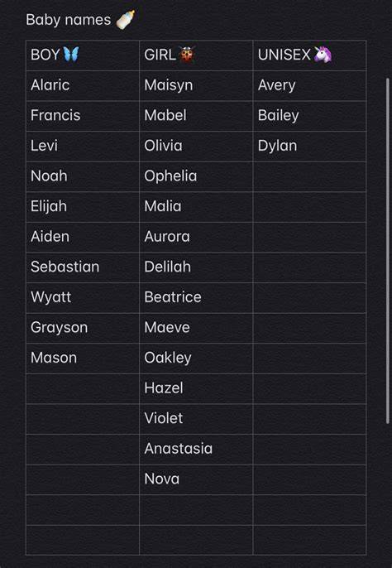The height and width of the screenshot is (568, 392).
Task: Click the ladybug emoji beside GIRL
Action: (187, 55)
